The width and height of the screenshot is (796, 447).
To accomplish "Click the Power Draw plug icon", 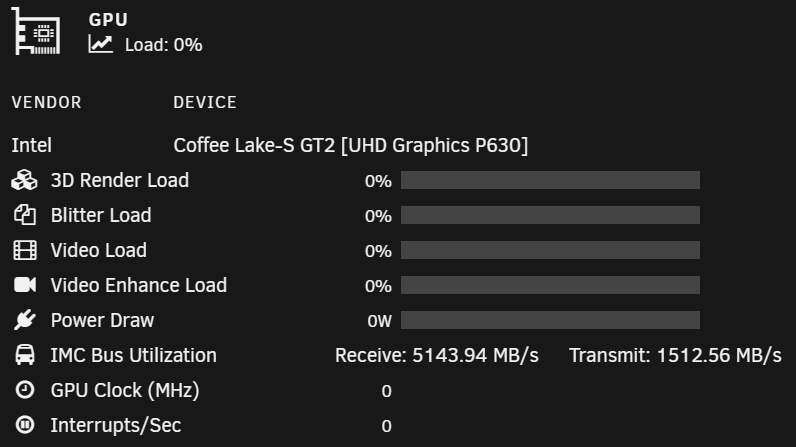I will pos(24,320).
